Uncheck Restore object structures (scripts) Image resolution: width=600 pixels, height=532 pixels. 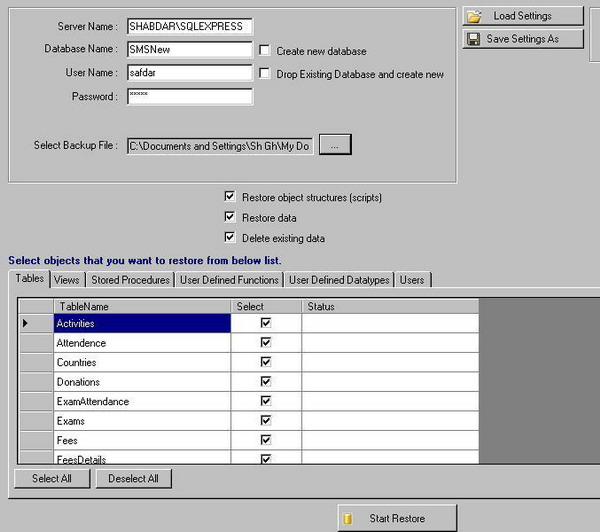(231, 197)
